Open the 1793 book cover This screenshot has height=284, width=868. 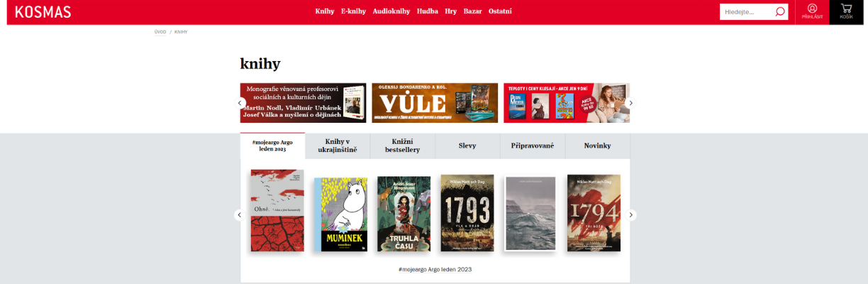click(467, 213)
